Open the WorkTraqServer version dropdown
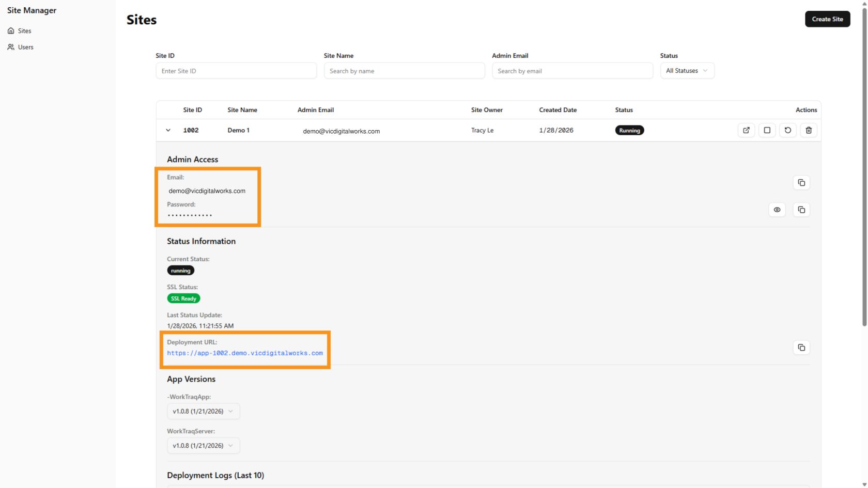Image resolution: width=868 pixels, height=488 pixels. pyautogui.click(x=203, y=445)
